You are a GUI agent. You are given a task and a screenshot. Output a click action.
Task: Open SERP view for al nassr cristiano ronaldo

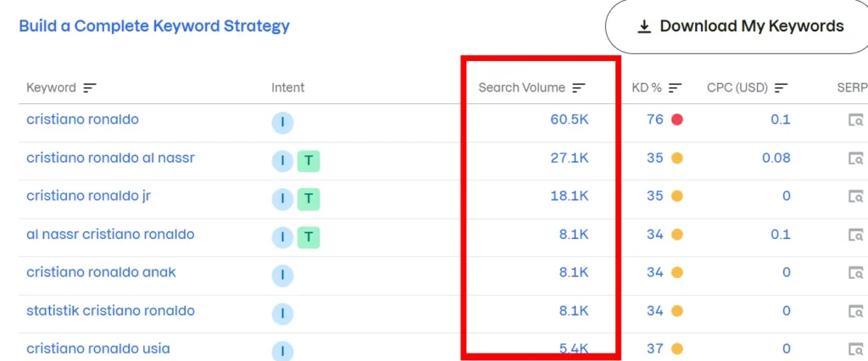tap(856, 235)
